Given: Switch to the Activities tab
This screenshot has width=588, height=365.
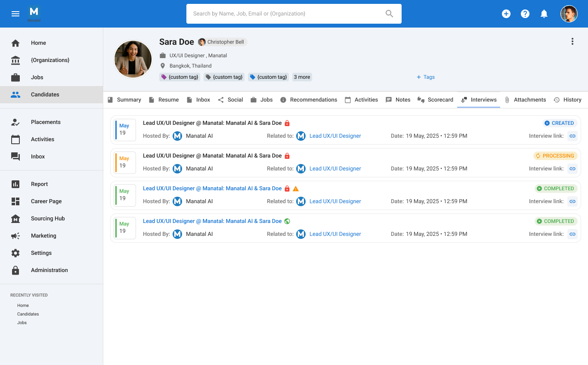Looking at the screenshot, I should [361, 100].
